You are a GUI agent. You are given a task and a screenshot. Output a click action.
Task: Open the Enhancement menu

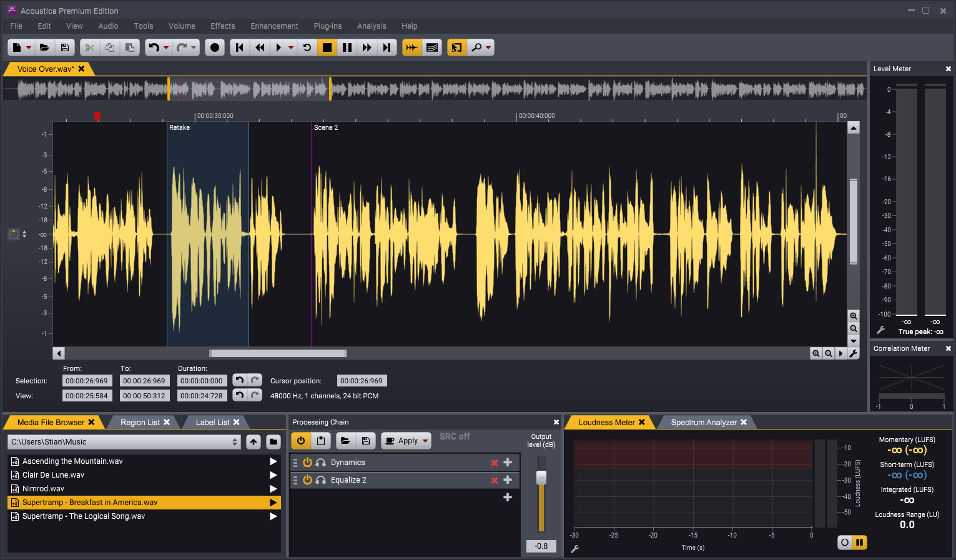coord(274,26)
